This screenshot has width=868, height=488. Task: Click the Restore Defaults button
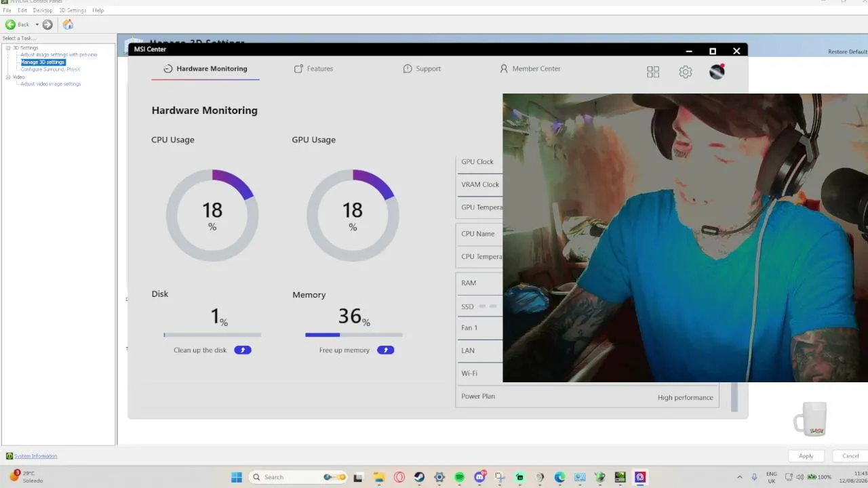tap(848, 52)
